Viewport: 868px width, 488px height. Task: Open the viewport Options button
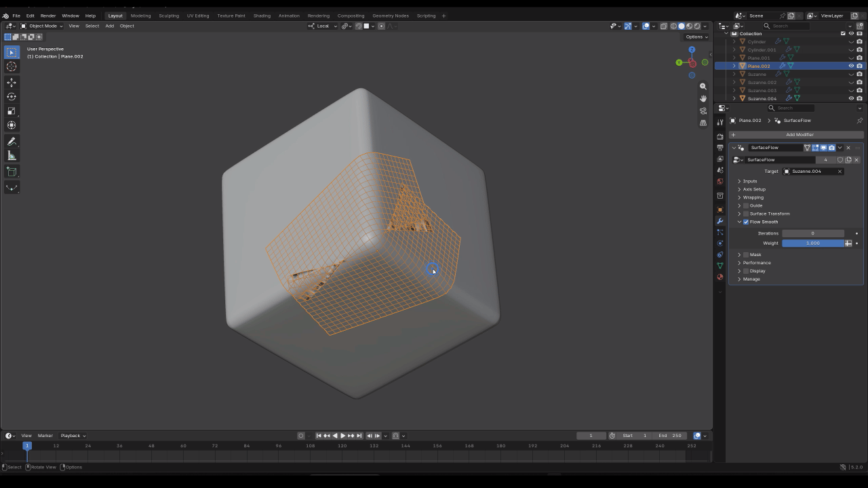696,37
